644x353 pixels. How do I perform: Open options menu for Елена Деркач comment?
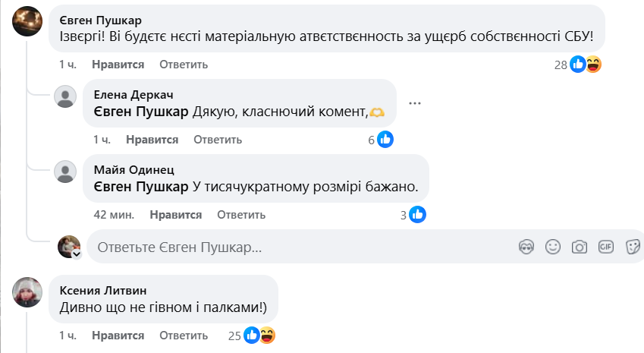414,103
